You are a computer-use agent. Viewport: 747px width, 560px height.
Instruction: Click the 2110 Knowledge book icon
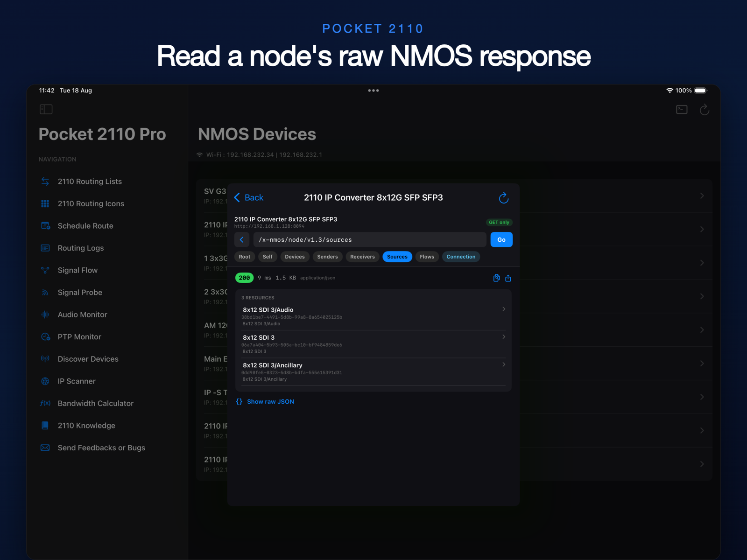(x=45, y=426)
